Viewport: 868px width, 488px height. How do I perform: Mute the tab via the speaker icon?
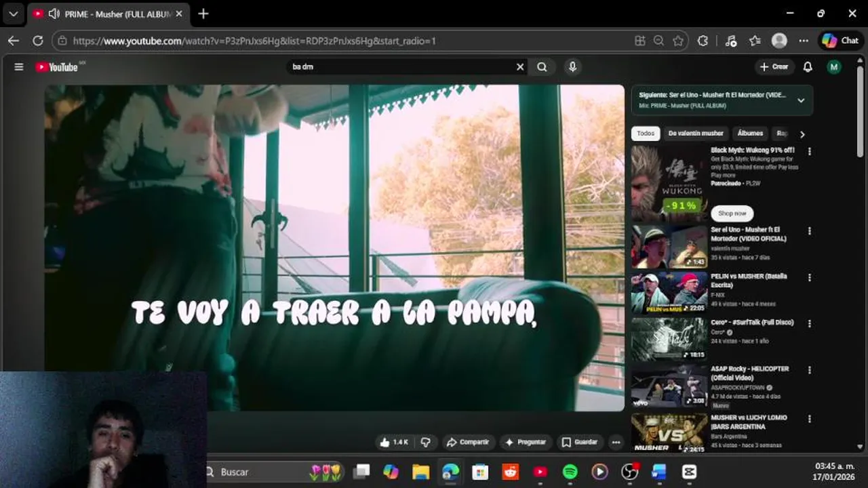54,14
